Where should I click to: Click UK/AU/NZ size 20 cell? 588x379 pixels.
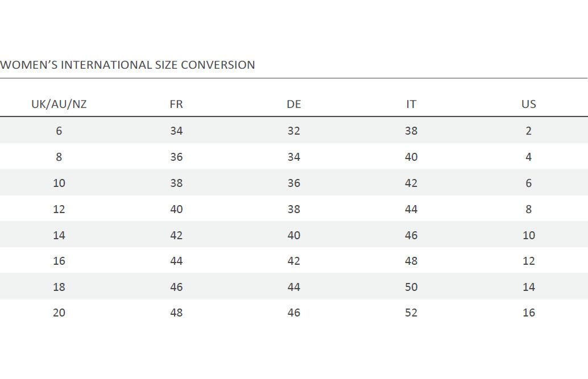click(59, 313)
